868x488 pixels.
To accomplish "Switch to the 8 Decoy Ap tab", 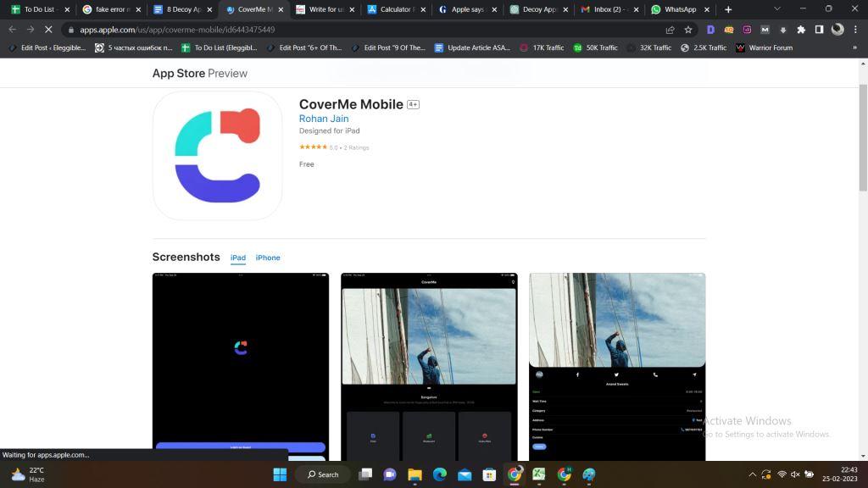I will tap(182, 9).
